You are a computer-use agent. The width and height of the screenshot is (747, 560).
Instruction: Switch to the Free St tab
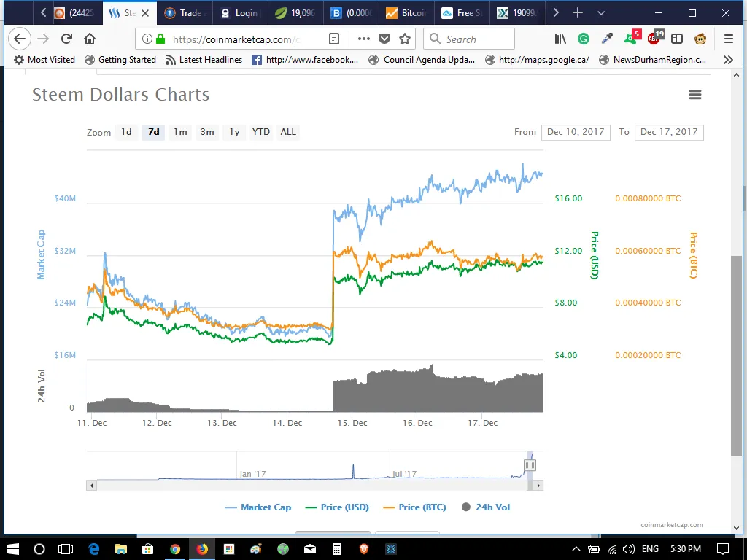(x=462, y=13)
